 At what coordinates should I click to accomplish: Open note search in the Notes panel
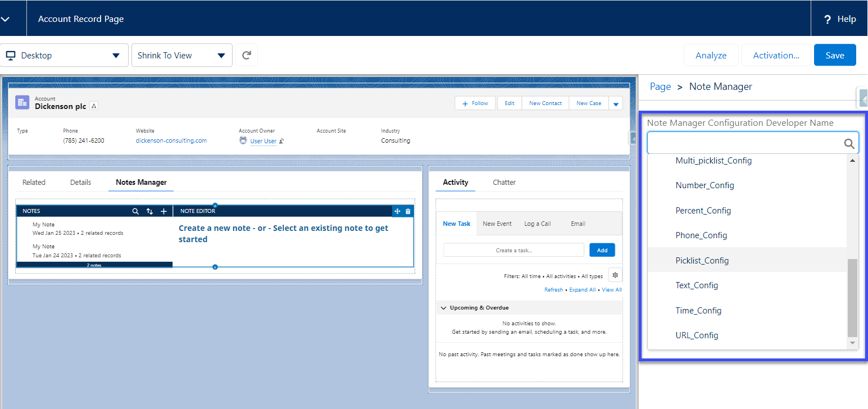pos(135,211)
